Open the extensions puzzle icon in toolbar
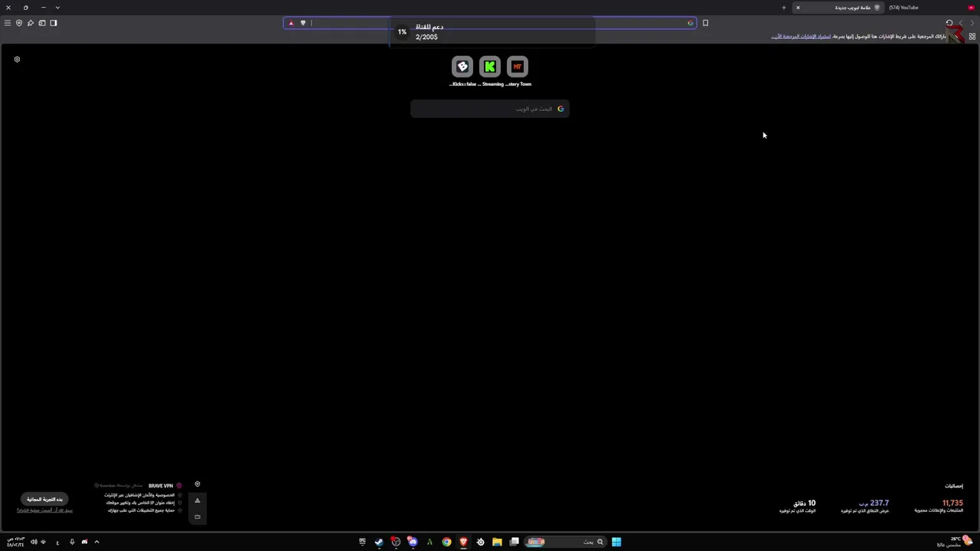 coord(31,23)
